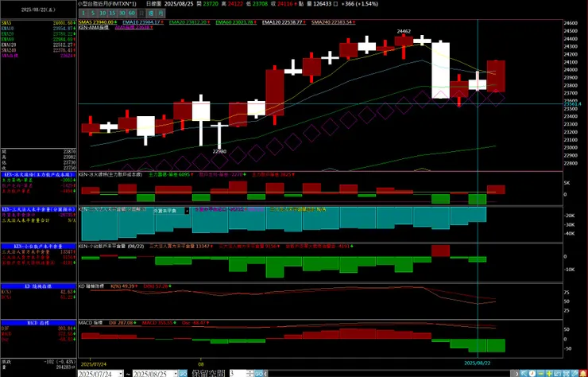The width and height of the screenshot is (588, 377).
Task: Click the 2025/07/24 x-axis date label
Action: 92,364
